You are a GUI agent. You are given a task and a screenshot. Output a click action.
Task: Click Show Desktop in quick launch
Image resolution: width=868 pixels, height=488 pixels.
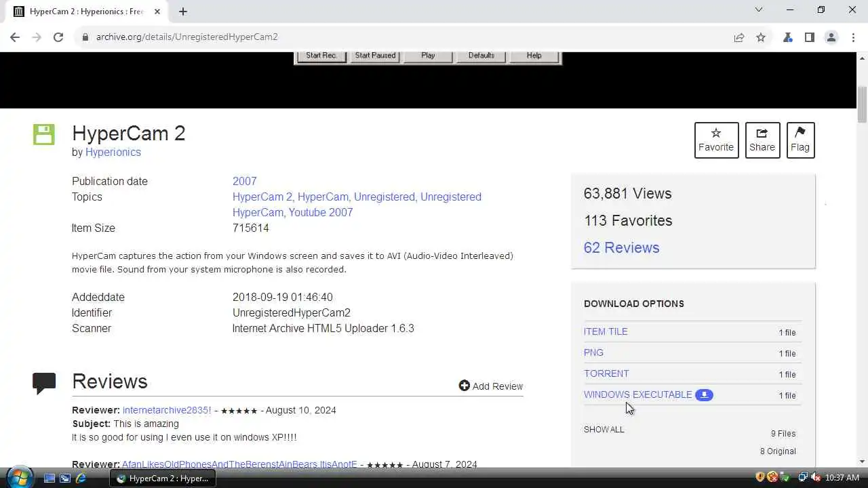[x=50, y=478]
